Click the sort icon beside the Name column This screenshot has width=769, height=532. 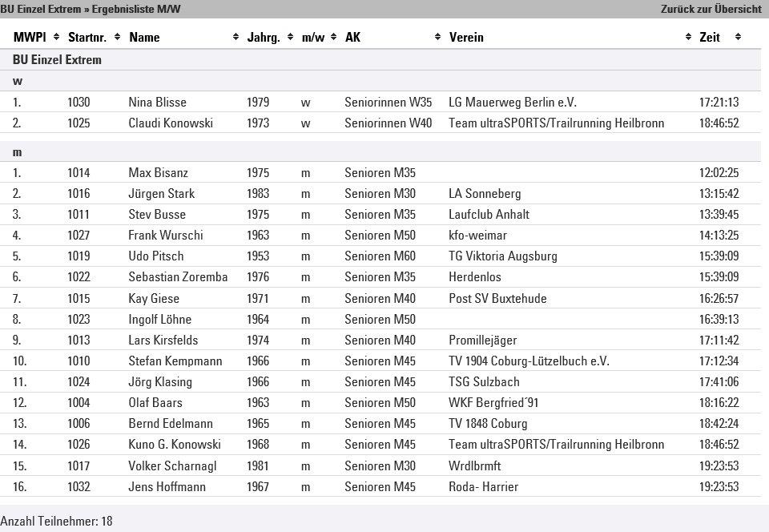click(x=236, y=37)
